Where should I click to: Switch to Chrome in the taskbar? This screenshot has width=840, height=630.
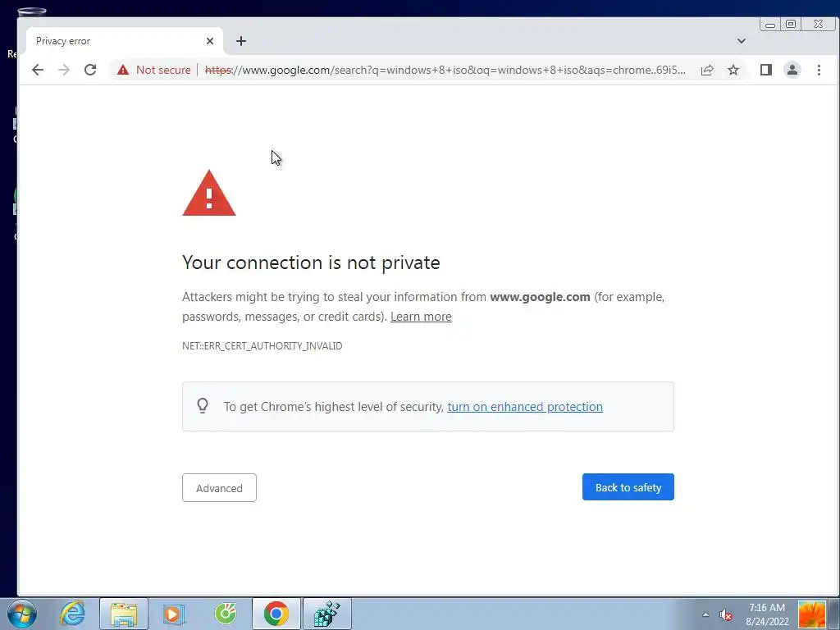coord(276,614)
